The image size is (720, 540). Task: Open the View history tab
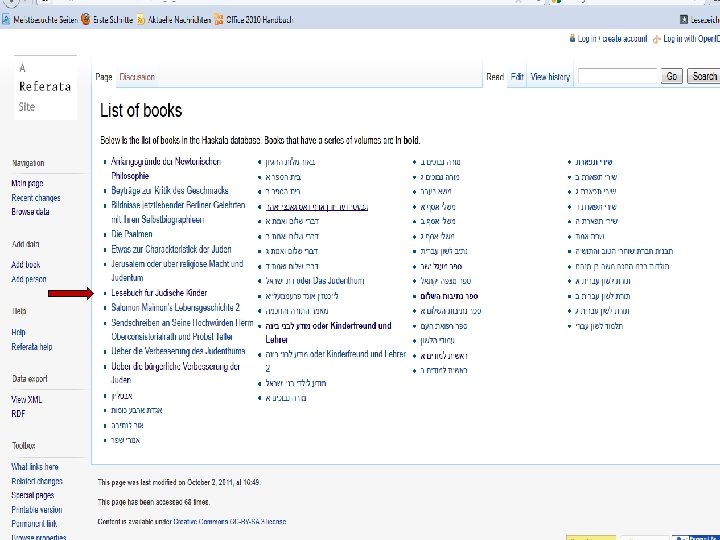550,77
